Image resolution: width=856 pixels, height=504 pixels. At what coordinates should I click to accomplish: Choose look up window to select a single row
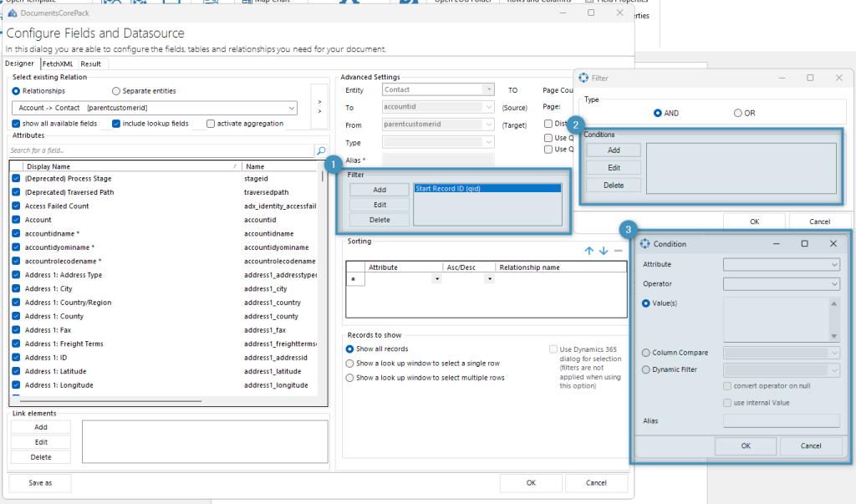(349, 363)
